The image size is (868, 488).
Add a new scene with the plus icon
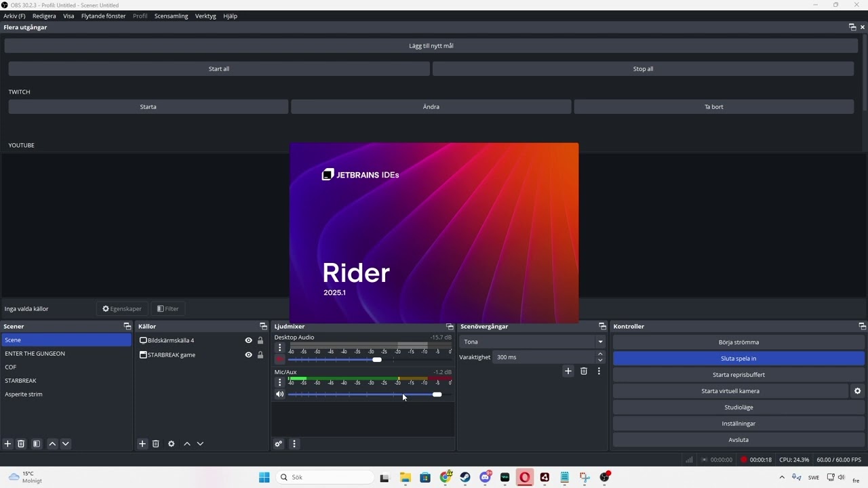point(8,444)
